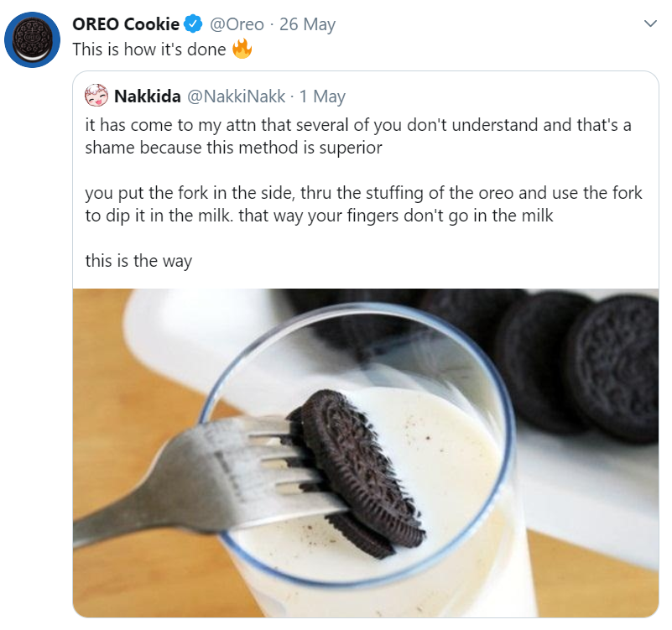Screen dimensions: 672x630
Task: Open the @NakkiNakk handle
Action: 236,96
